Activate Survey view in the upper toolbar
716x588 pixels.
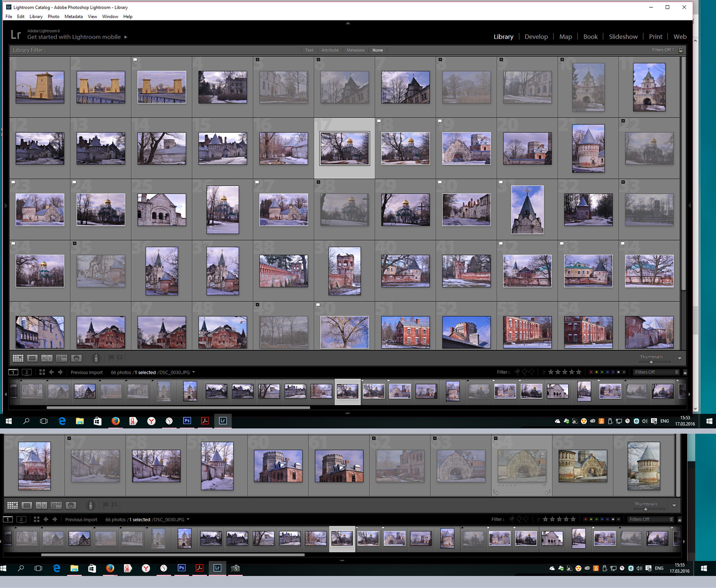click(61, 358)
